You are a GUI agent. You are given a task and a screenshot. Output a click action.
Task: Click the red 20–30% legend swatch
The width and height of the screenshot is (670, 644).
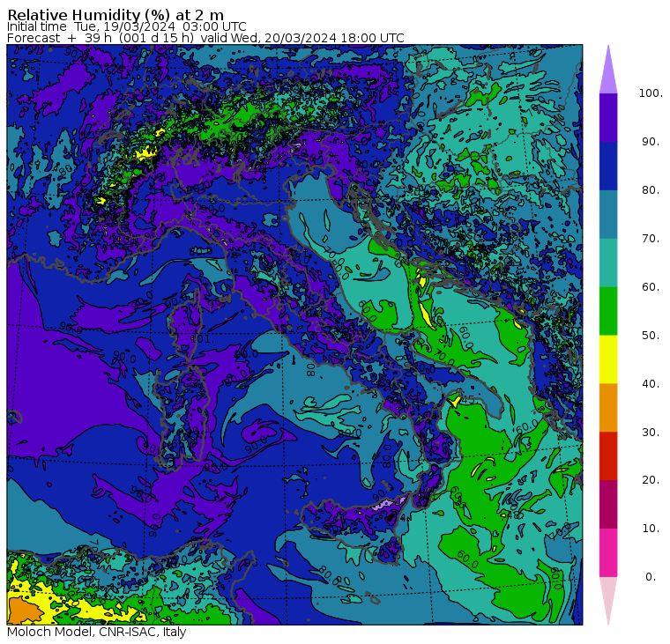608,456
